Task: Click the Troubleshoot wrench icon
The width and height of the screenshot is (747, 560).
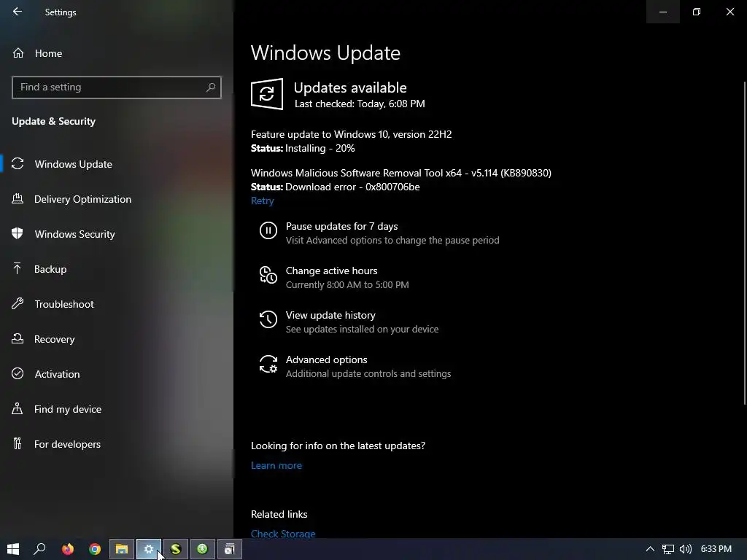Action: [x=18, y=303]
